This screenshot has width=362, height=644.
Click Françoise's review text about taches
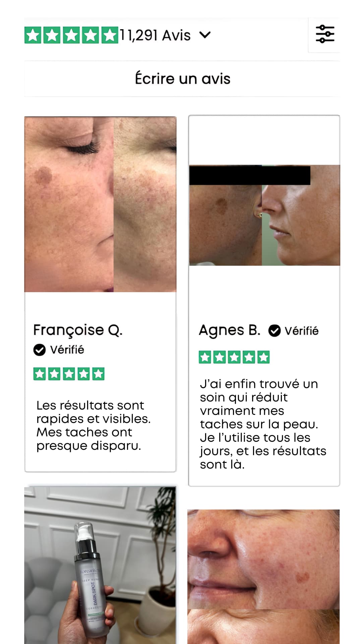(x=94, y=425)
